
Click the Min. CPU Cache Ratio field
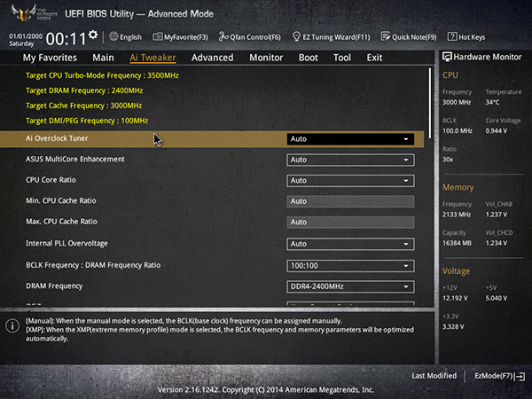point(350,201)
